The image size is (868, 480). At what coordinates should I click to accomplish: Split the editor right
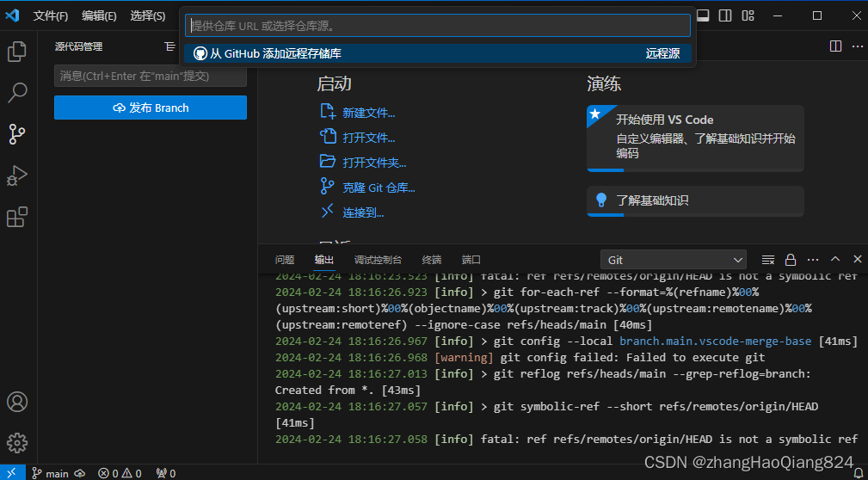pos(836,46)
